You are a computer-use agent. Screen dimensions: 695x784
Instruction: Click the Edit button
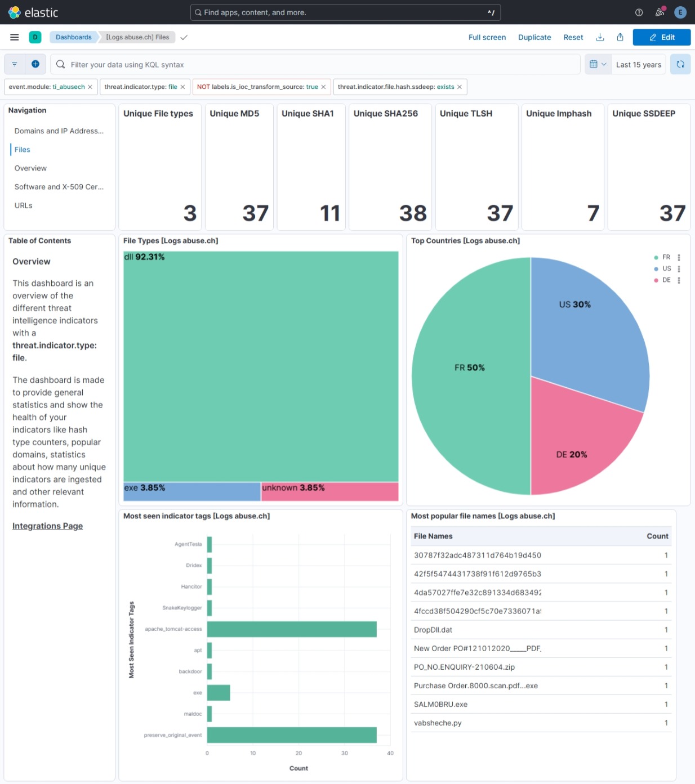(662, 37)
